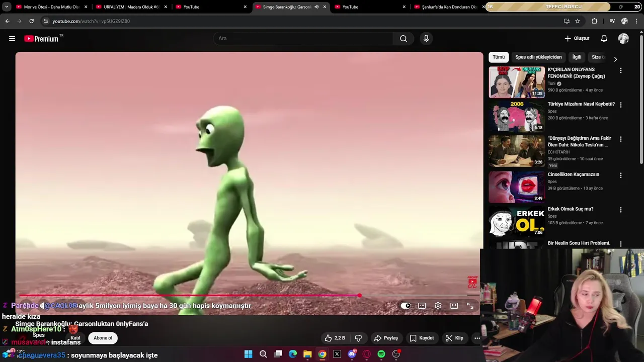Open options for Cinsellikten Kaçamazsın video
Screen dimensions: 644x362
point(621,175)
